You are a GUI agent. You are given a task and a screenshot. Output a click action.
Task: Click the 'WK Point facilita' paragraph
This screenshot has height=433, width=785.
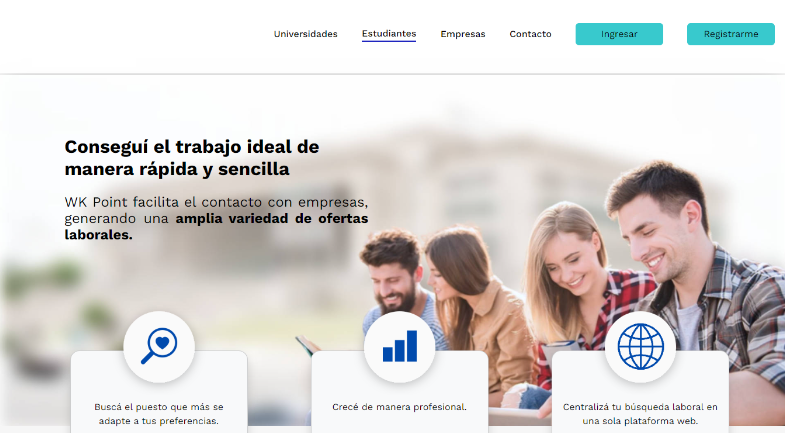click(x=216, y=218)
